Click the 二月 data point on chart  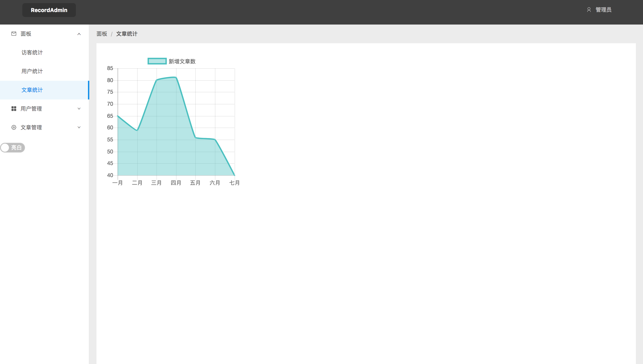[x=137, y=130]
